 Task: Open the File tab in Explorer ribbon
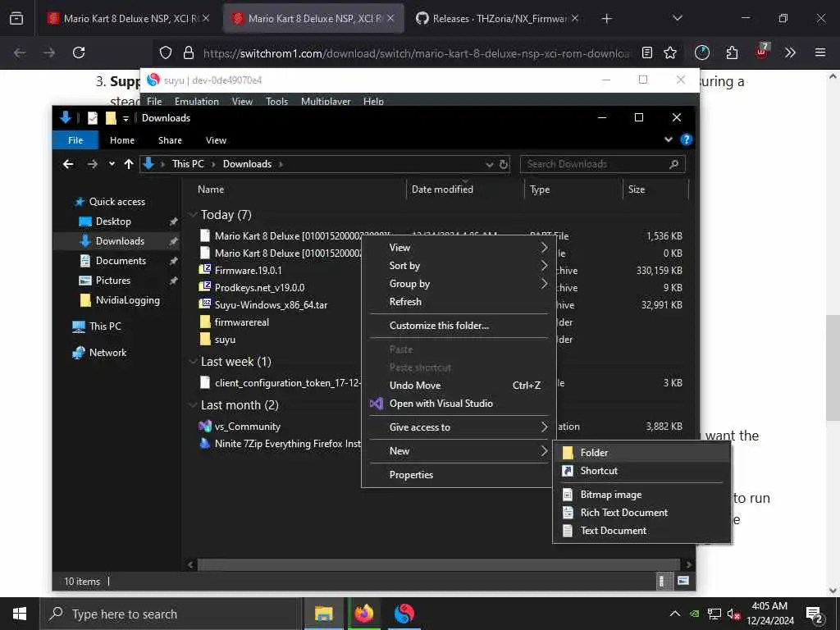75,140
